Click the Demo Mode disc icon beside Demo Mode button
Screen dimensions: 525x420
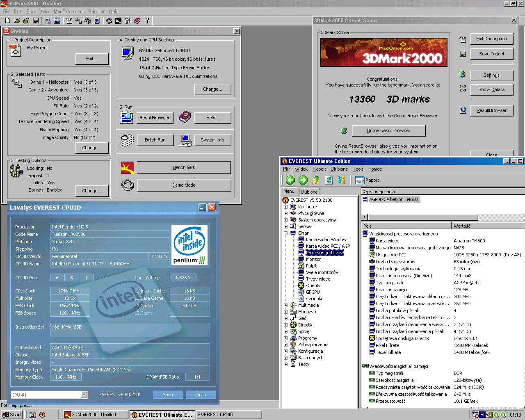[x=128, y=185]
